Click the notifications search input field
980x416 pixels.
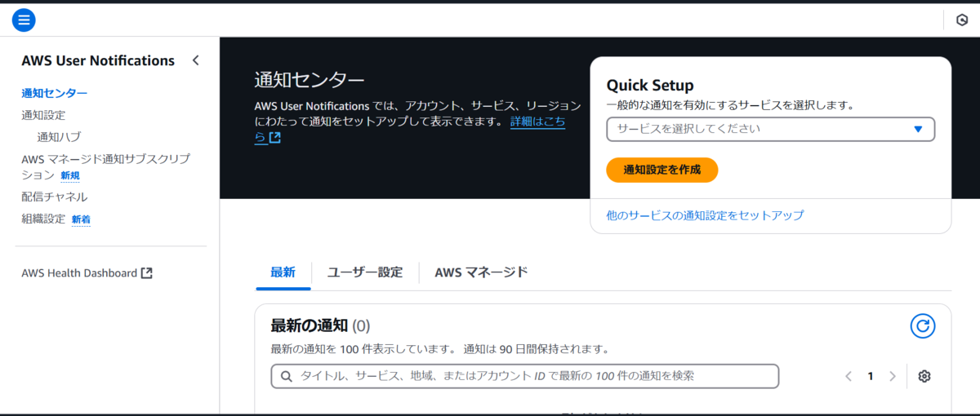(525, 376)
